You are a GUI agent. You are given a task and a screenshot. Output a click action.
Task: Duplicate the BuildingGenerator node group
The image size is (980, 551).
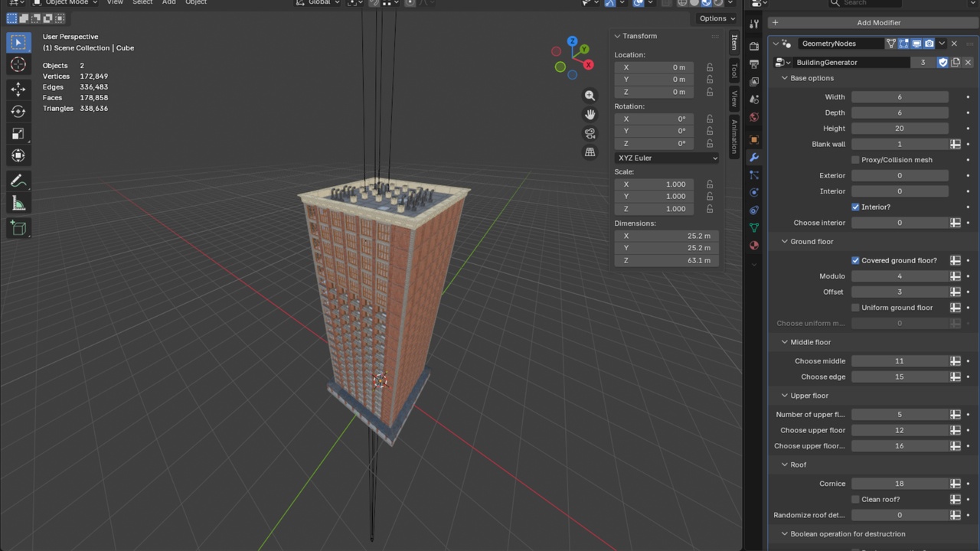pyautogui.click(x=955, y=62)
